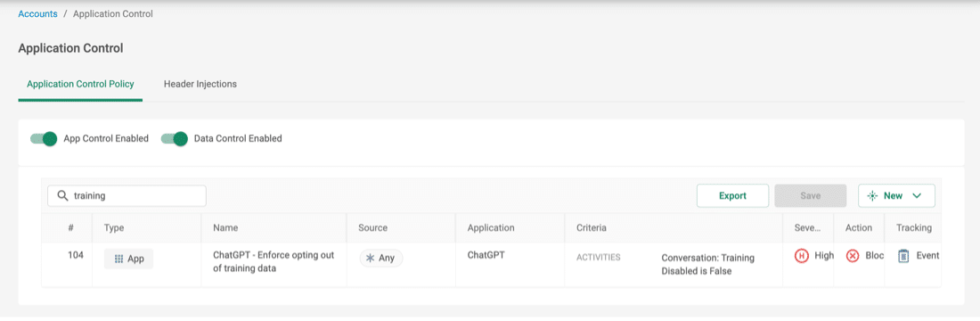Screen dimensions: 980x321
Task: Click the App grid icon in Type column
Action: coord(118,259)
